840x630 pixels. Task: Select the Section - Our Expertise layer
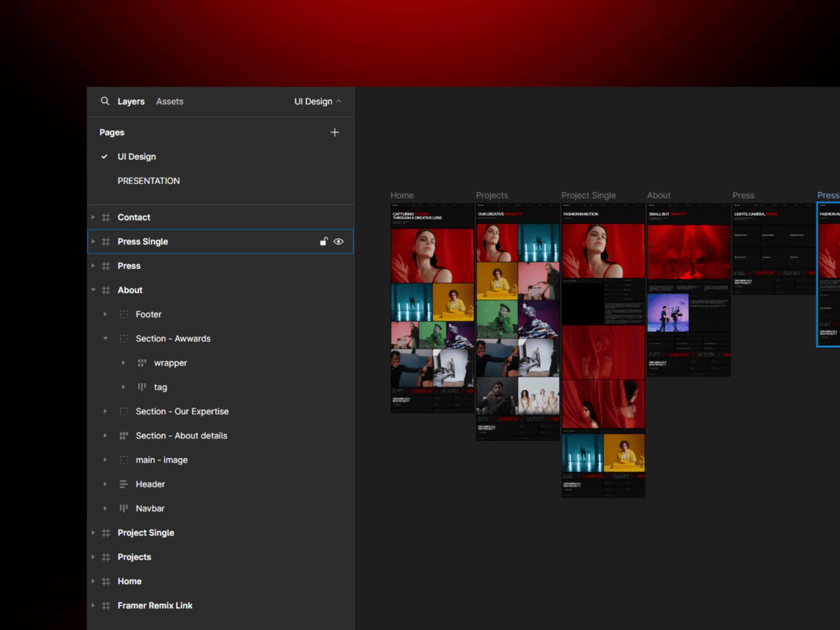pos(182,411)
